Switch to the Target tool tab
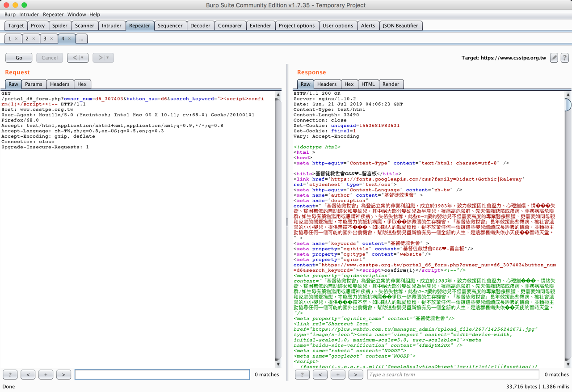 pos(16,25)
